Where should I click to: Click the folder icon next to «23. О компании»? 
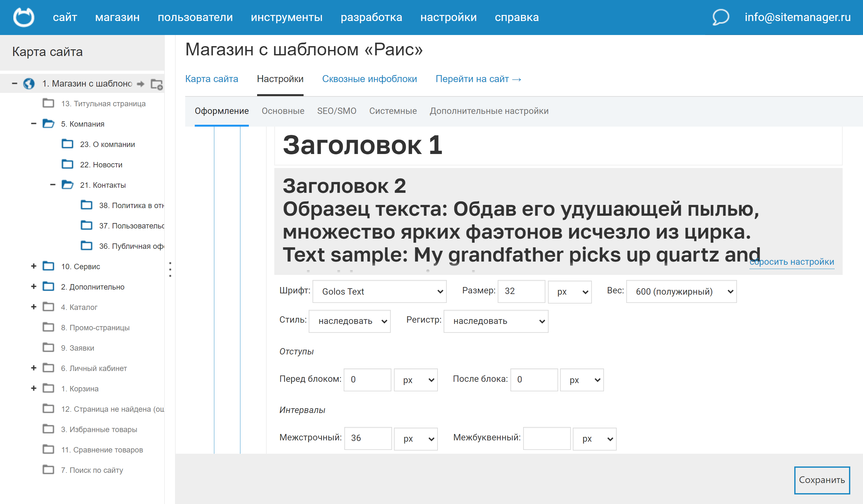coord(68,144)
